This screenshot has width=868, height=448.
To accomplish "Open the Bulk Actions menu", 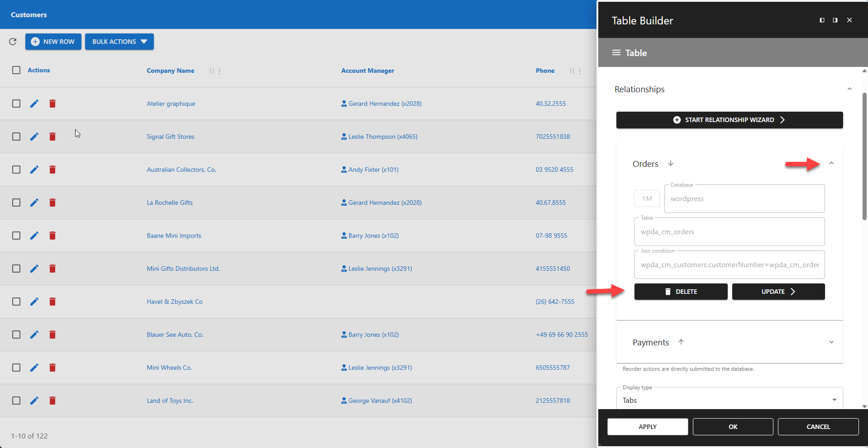I will click(119, 42).
